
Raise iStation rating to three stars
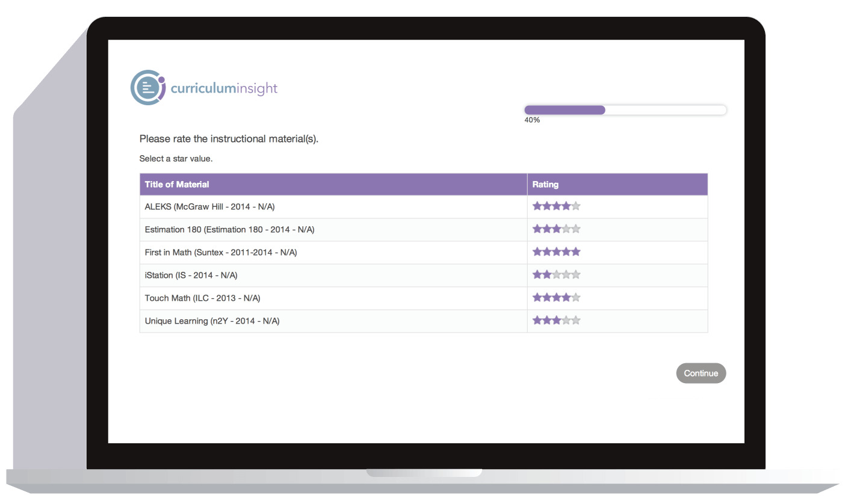click(x=557, y=275)
